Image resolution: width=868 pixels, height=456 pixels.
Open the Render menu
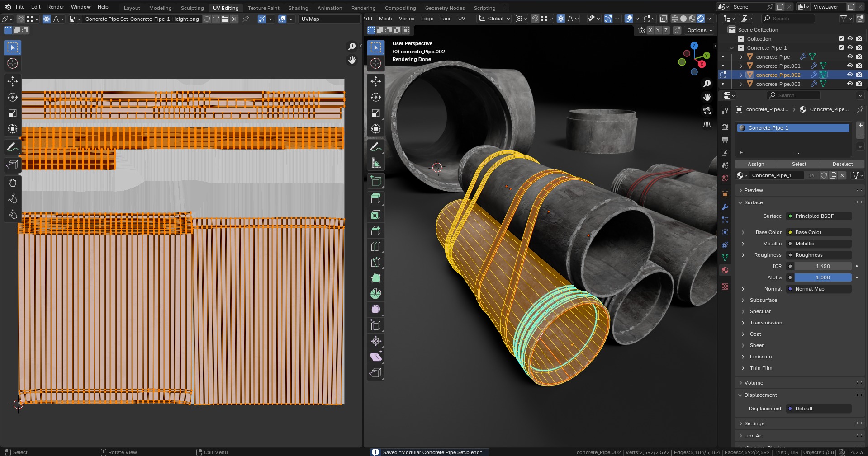pos(56,7)
